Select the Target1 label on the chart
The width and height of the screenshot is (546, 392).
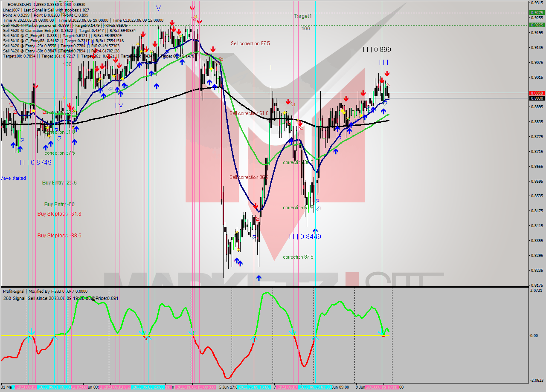coord(303,16)
